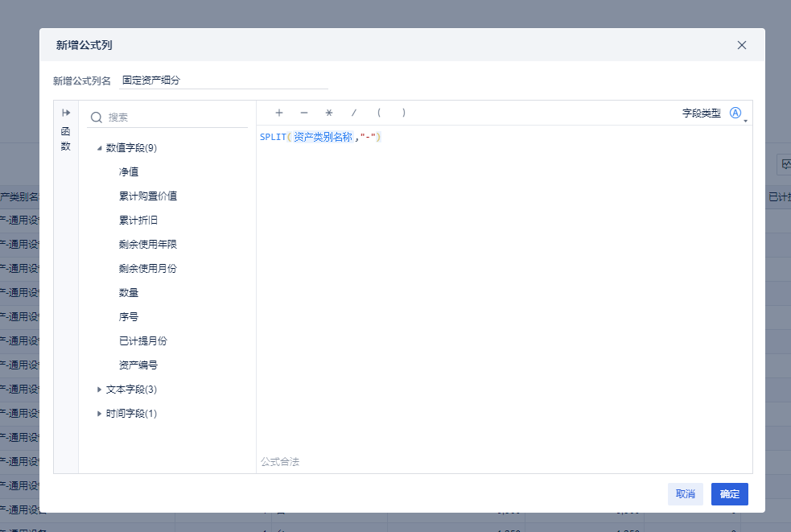This screenshot has width=791, height=532.
Task: Open field type selector icon
Action: [x=735, y=113]
